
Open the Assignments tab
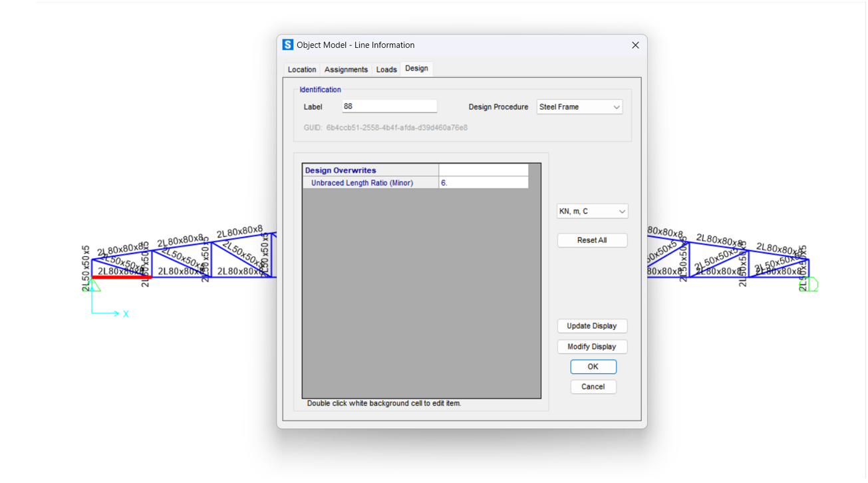click(x=346, y=70)
